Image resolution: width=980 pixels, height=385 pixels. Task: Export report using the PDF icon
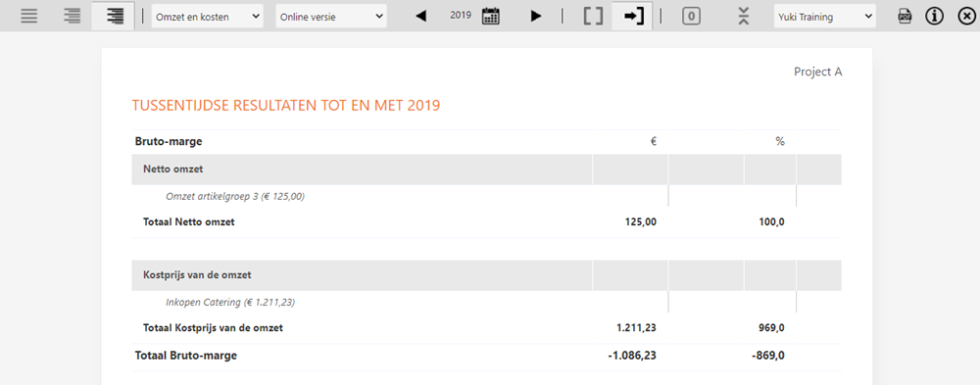[905, 17]
